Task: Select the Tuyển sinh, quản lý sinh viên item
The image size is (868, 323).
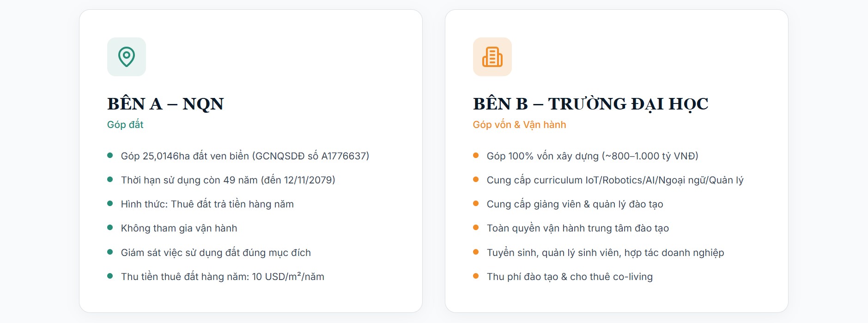Action: tap(605, 253)
